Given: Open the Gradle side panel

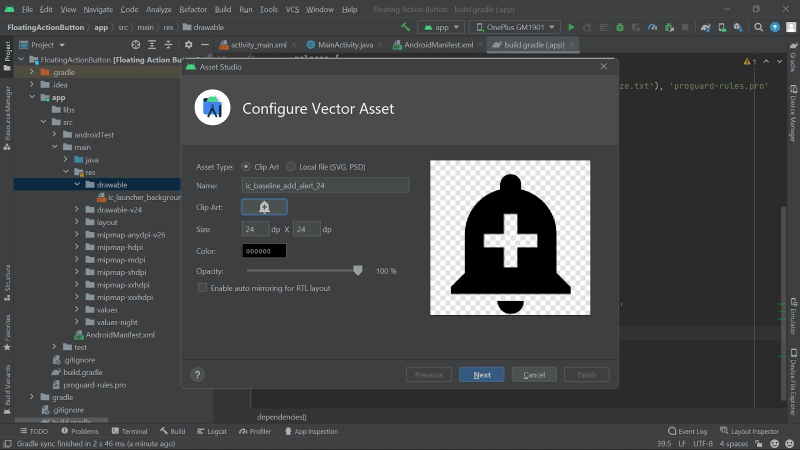Looking at the screenshot, I should 793,58.
